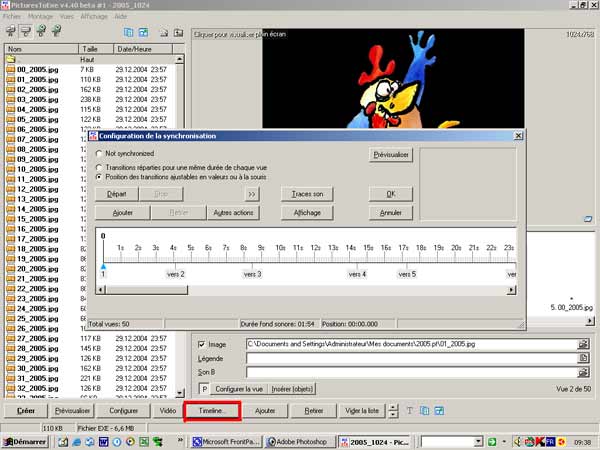The height and width of the screenshot is (450, 600).
Task: Click the browse icon beside the Image path
Action: click(x=583, y=344)
